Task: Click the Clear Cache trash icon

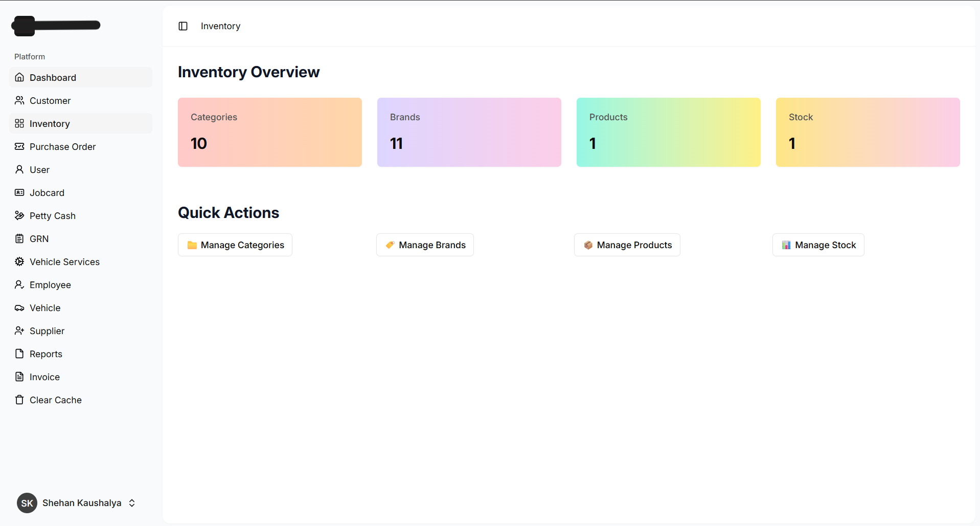Action: pyautogui.click(x=19, y=400)
